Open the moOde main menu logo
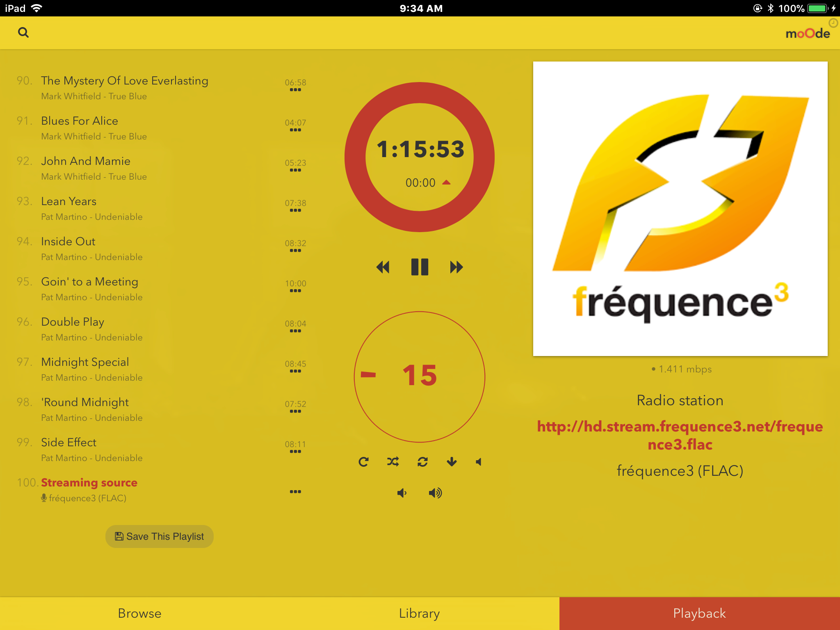840x630 pixels. [x=807, y=34]
